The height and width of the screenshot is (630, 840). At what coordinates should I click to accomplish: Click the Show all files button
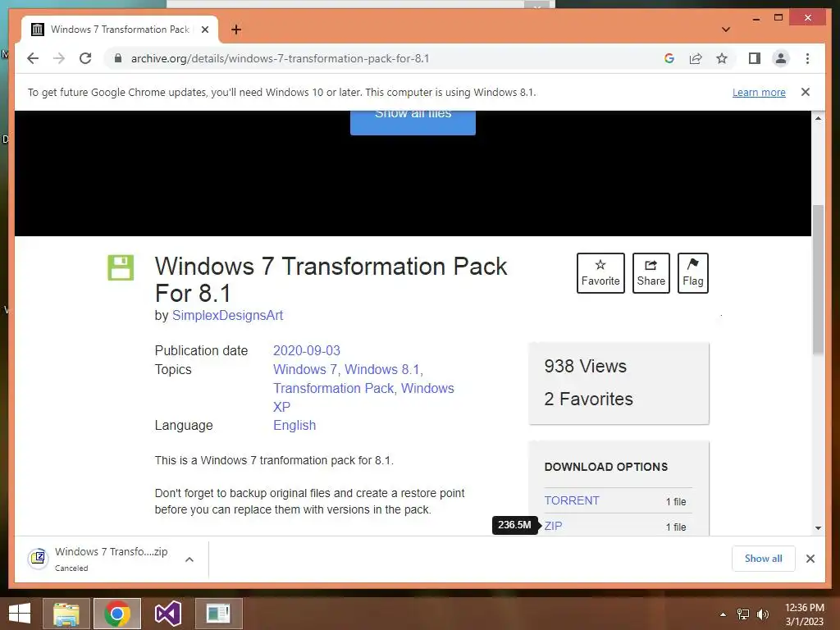coord(413,122)
